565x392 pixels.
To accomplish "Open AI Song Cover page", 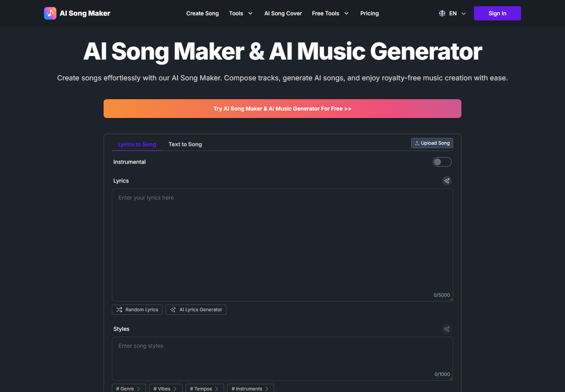I will [x=283, y=13].
